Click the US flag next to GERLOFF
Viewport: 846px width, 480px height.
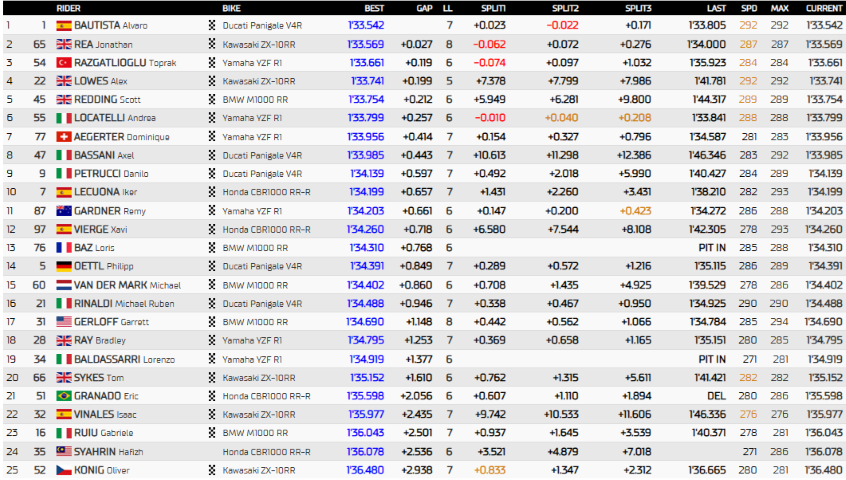point(64,321)
